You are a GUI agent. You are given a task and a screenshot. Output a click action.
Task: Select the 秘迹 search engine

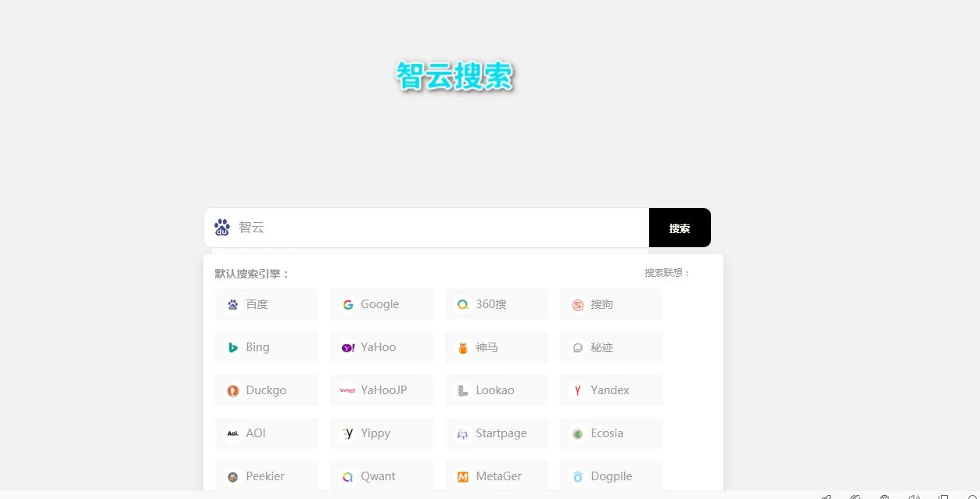pyautogui.click(x=612, y=347)
